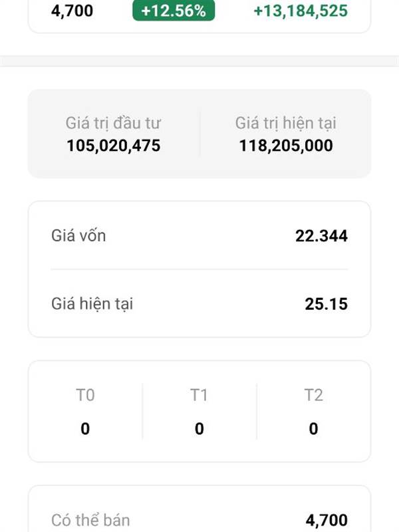Select the "Giá trị đầu tư" label
The width and height of the screenshot is (399, 532).
[x=113, y=123]
